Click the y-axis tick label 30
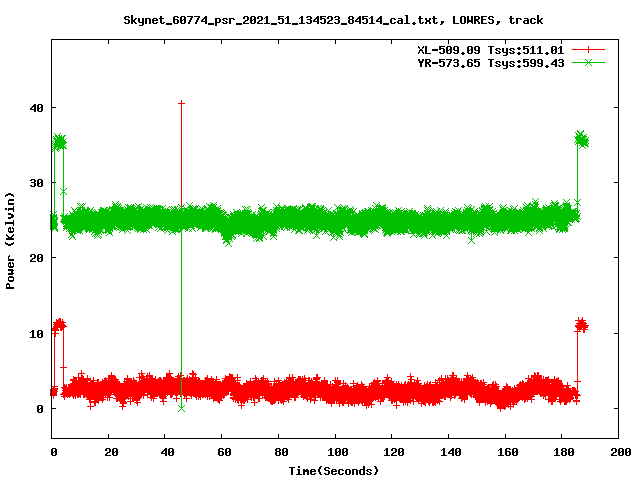Image resolution: width=640 pixels, height=480 pixels. [36, 183]
